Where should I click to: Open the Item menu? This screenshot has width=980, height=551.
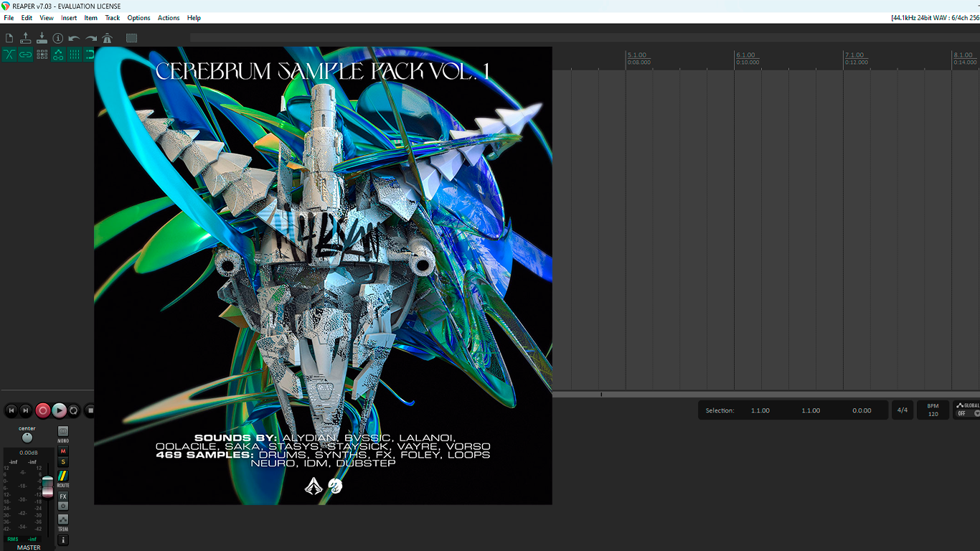coord(91,18)
